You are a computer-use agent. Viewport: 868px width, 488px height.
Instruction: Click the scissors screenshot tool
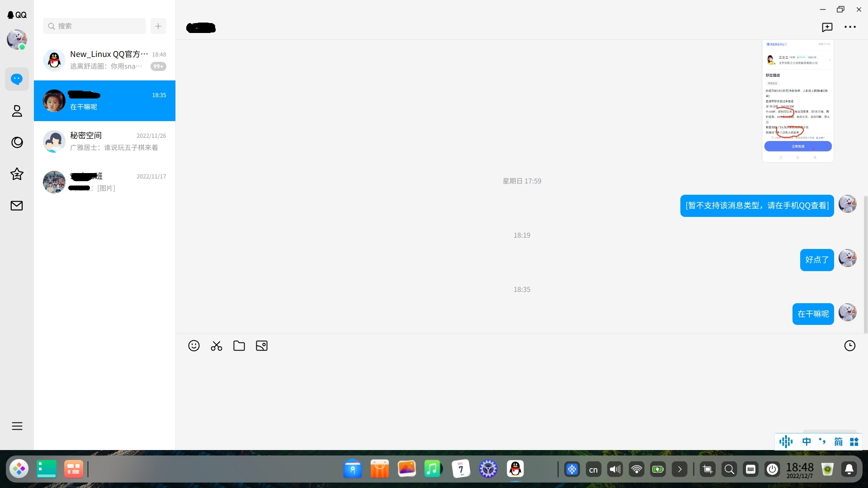[x=216, y=346]
